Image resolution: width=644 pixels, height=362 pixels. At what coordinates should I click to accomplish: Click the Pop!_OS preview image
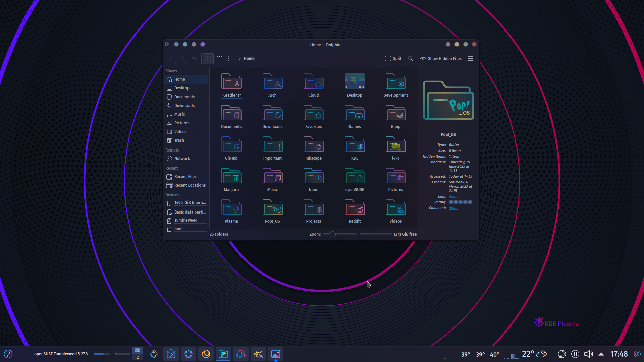point(448,100)
